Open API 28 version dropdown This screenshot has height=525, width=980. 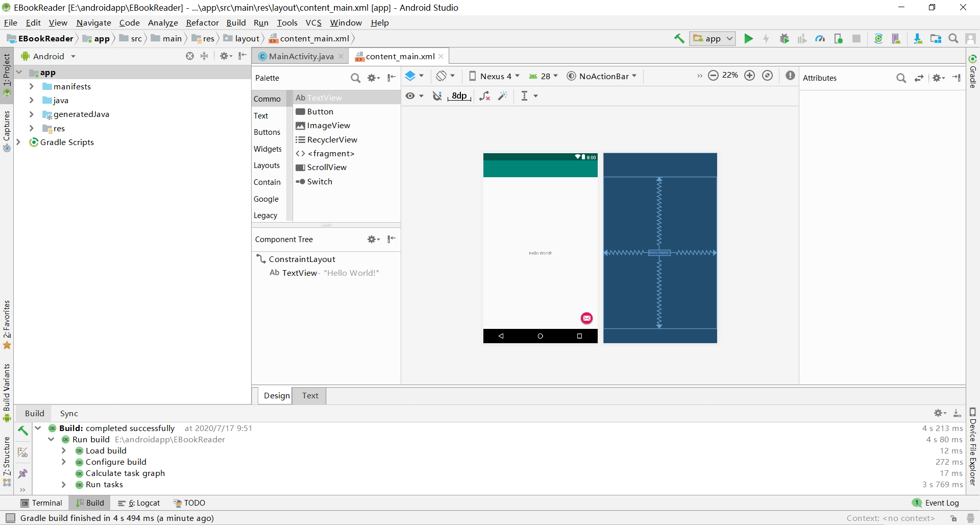point(544,76)
